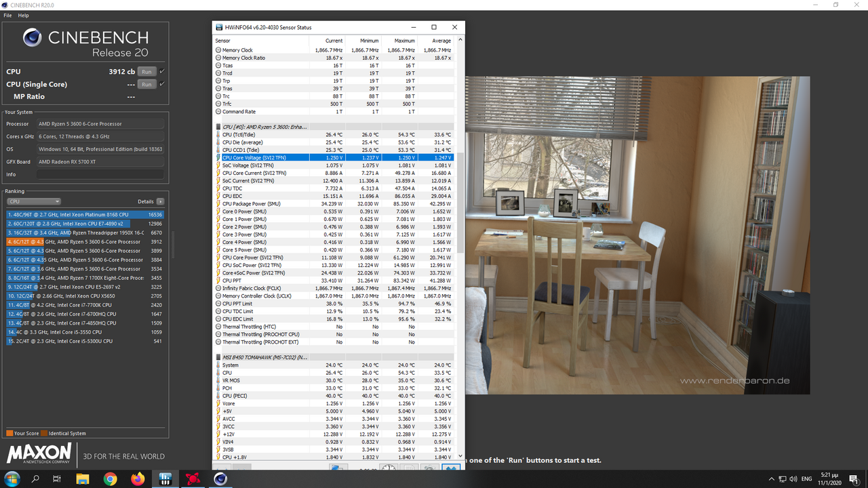Click the CPU (Tctl/Tdie) thermometer icon

(x=218, y=134)
